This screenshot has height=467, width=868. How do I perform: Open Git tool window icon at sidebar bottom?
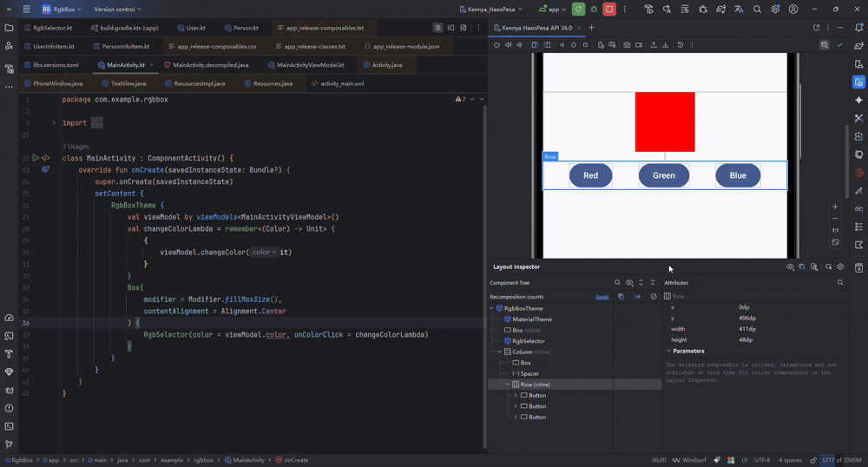[x=9, y=444]
